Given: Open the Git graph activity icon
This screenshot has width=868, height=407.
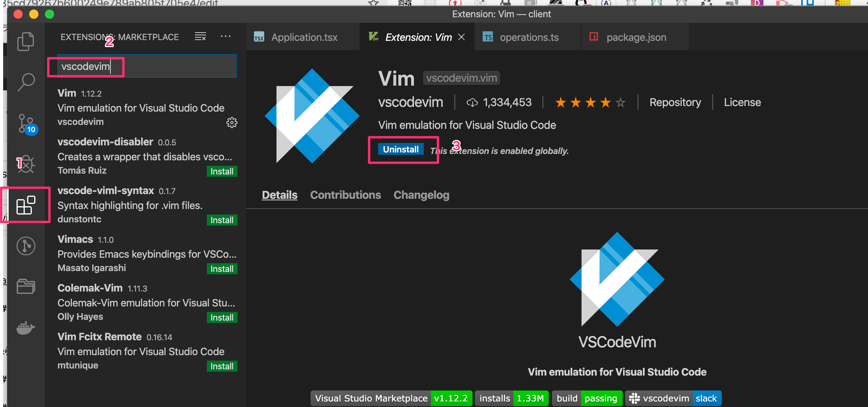Looking at the screenshot, I should (x=26, y=246).
